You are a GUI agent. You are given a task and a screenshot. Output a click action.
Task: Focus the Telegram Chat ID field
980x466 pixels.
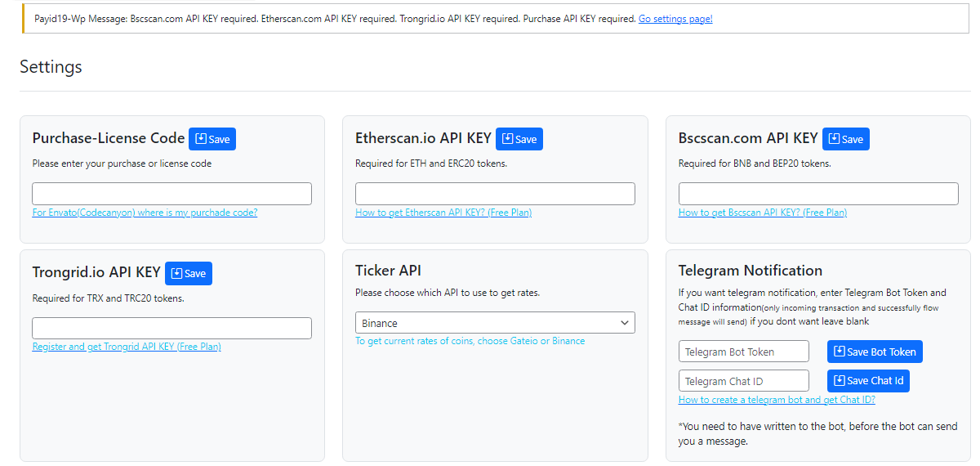744,381
